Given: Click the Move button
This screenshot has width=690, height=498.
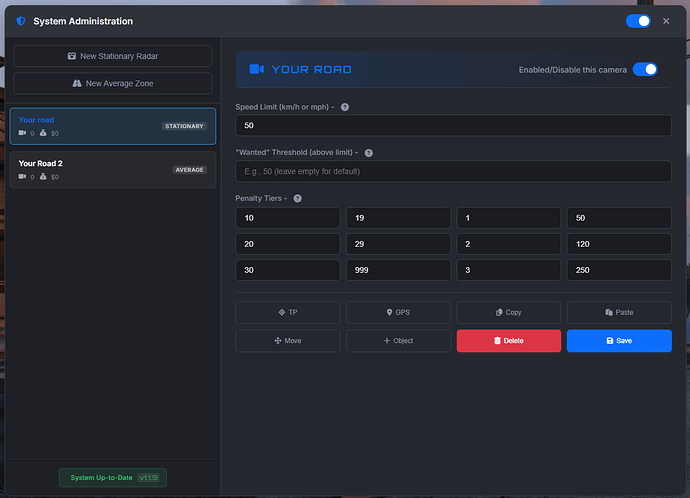Looking at the screenshot, I should [288, 341].
